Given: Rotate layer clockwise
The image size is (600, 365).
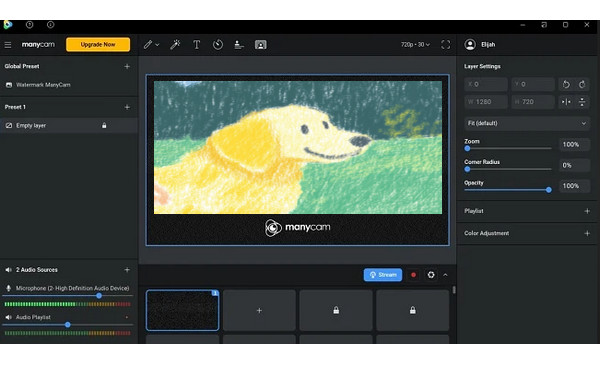Looking at the screenshot, I should pos(582,84).
